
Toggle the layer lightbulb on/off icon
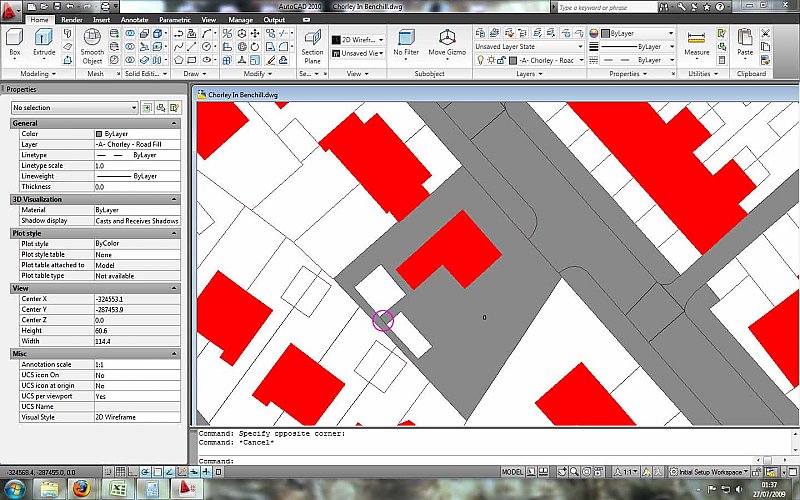480,60
